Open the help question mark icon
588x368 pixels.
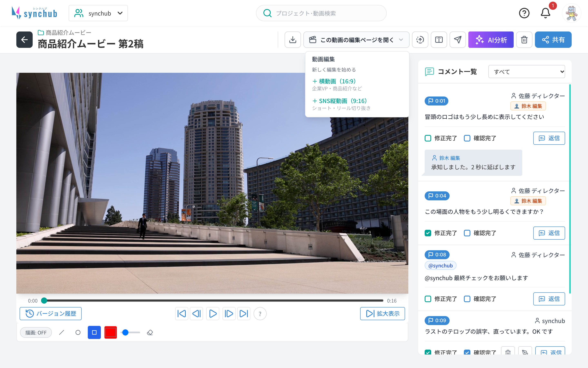524,13
